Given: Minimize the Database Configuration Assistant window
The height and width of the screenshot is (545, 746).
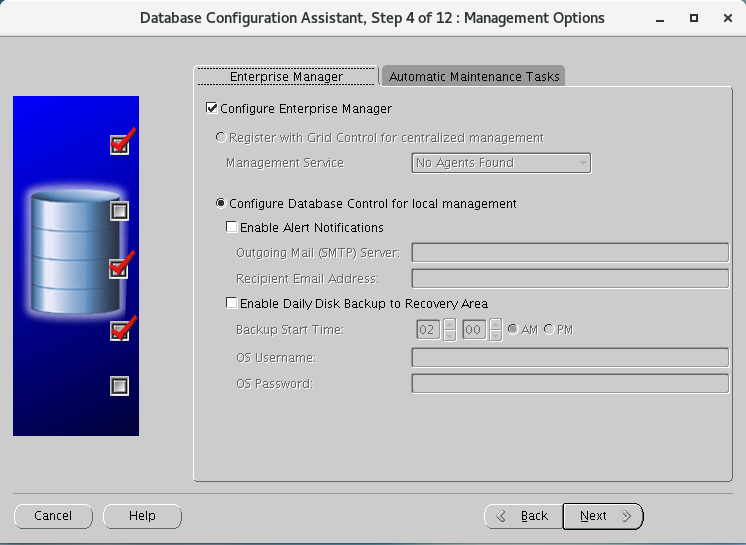Looking at the screenshot, I should [660, 19].
